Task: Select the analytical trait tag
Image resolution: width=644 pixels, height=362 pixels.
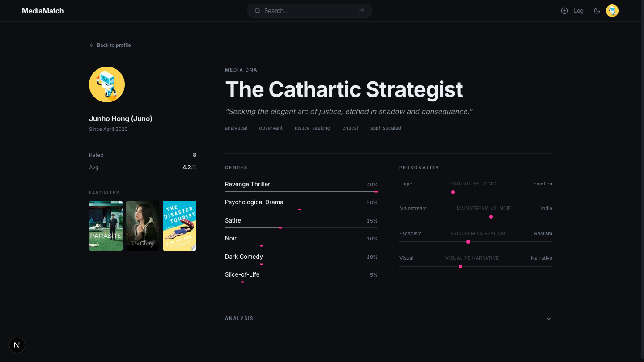Action: tap(236, 128)
